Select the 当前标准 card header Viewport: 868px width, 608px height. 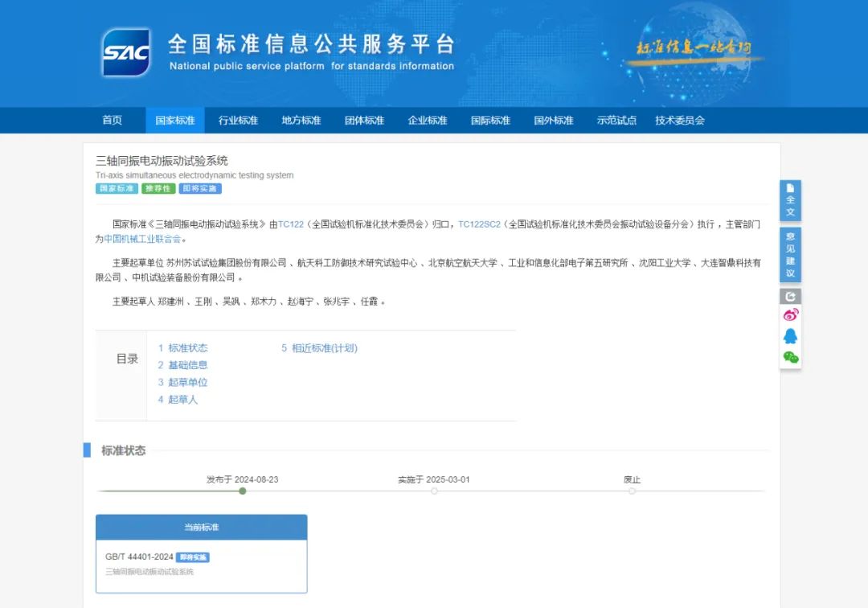(x=201, y=528)
